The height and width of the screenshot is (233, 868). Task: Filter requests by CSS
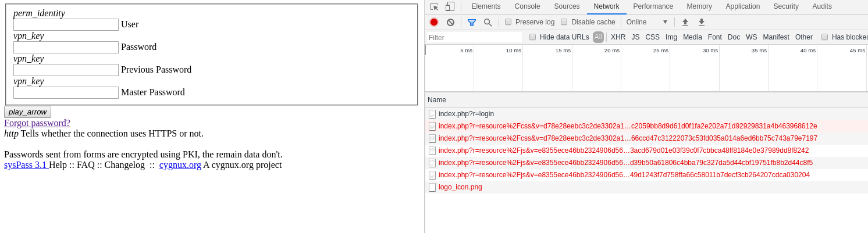point(652,37)
